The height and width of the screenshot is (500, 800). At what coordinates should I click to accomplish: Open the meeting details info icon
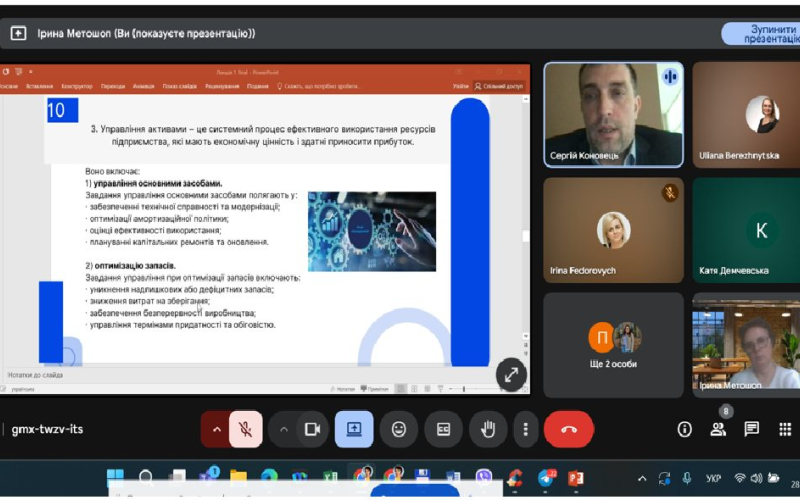pos(685,429)
